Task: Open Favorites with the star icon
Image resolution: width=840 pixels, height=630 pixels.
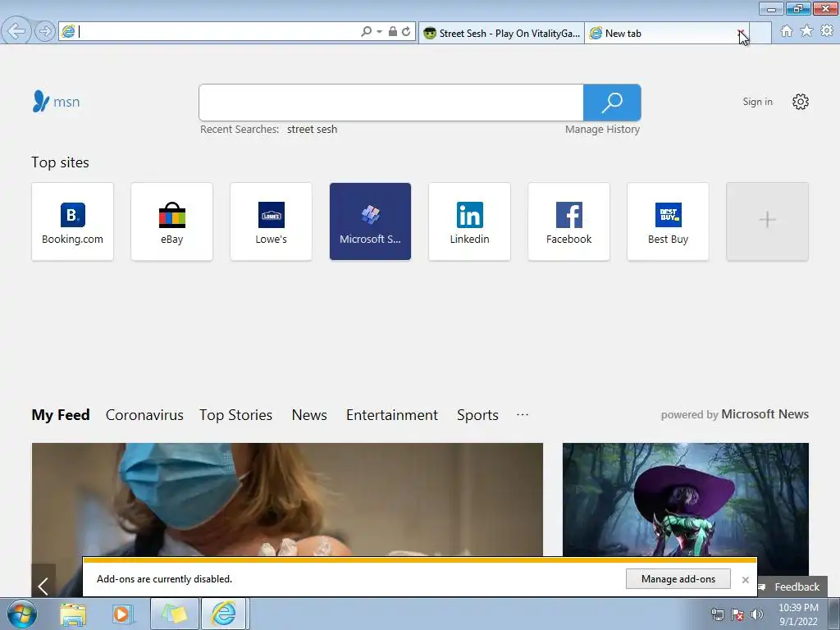Action: pyautogui.click(x=806, y=31)
